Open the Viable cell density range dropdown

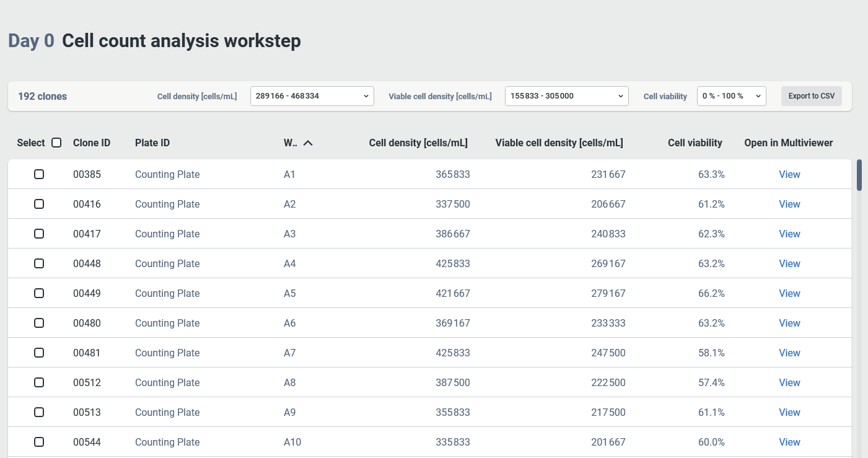pos(567,96)
